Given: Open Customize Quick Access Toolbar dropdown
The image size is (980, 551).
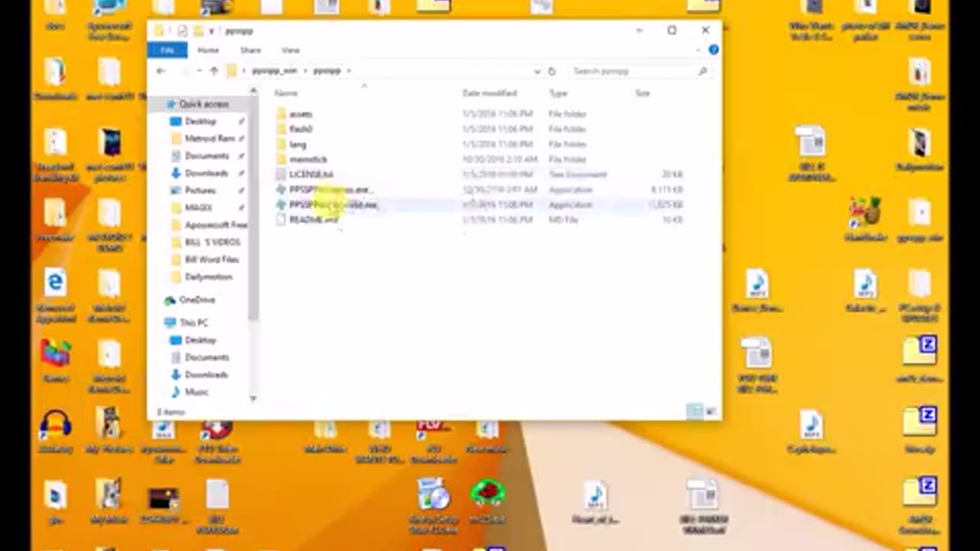Looking at the screenshot, I should coord(211,31).
